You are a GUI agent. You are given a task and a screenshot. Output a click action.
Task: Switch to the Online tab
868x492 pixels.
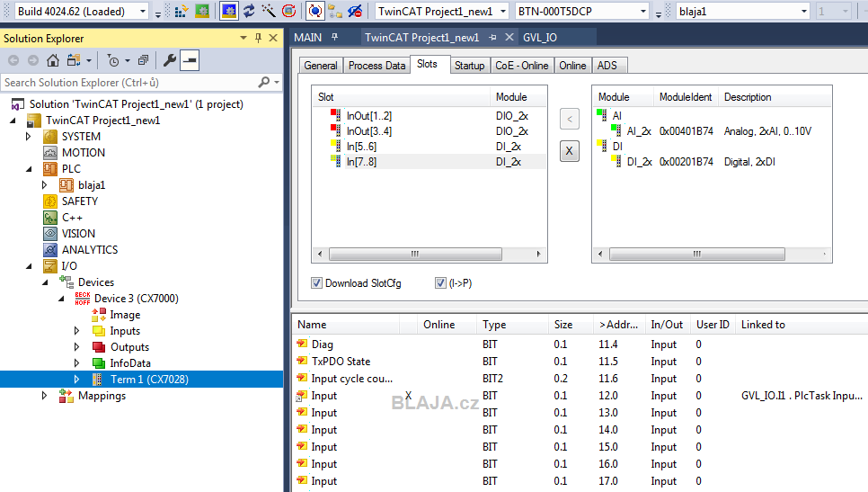click(x=572, y=66)
